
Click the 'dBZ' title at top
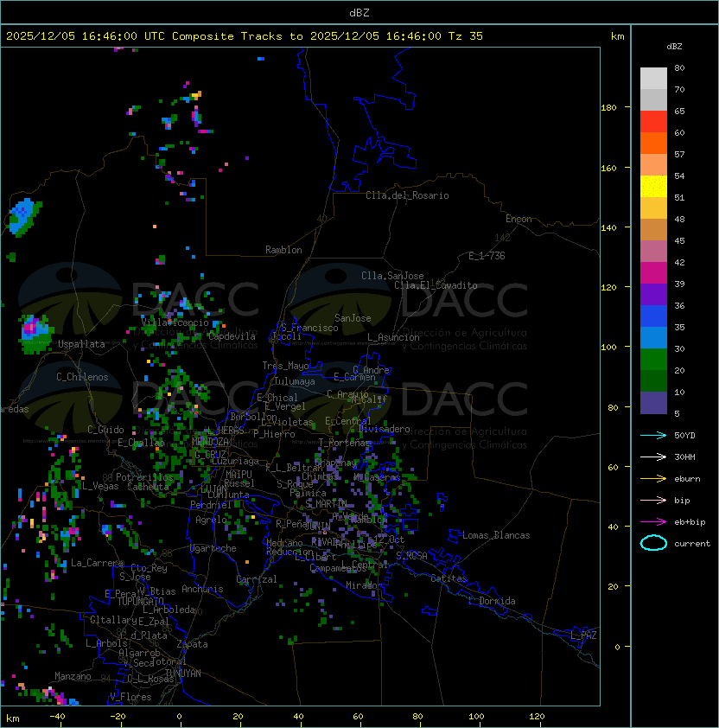tap(359, 13)
